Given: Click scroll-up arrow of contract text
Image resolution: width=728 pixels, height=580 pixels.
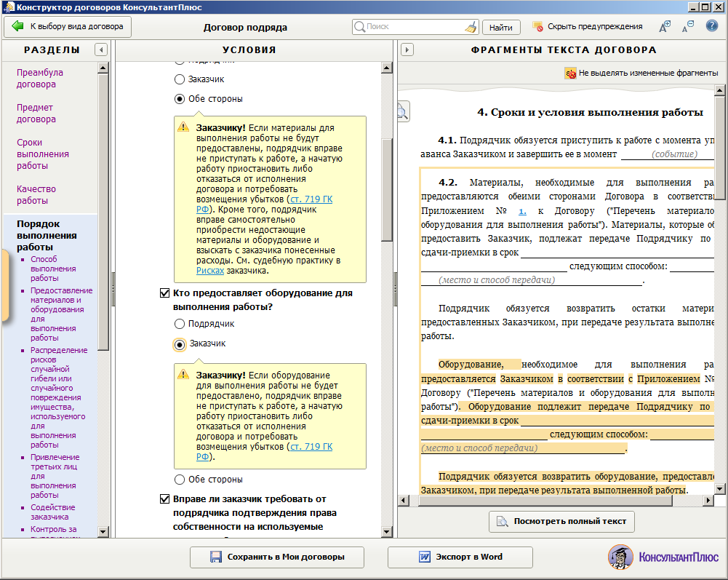Looking at the screenshot, I should pos(720,90).
